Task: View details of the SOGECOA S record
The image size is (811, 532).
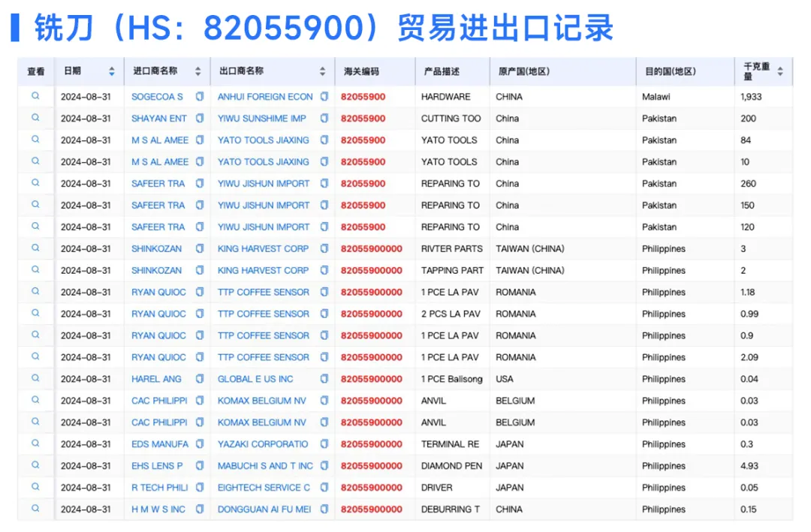Action: pos(35,96)
